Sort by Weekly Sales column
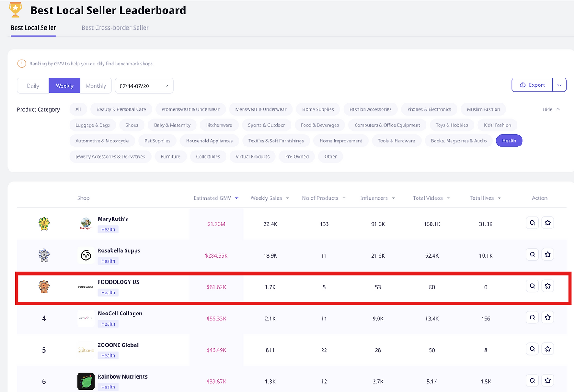This screenshot has height=392, width=574. click(270, 198)
